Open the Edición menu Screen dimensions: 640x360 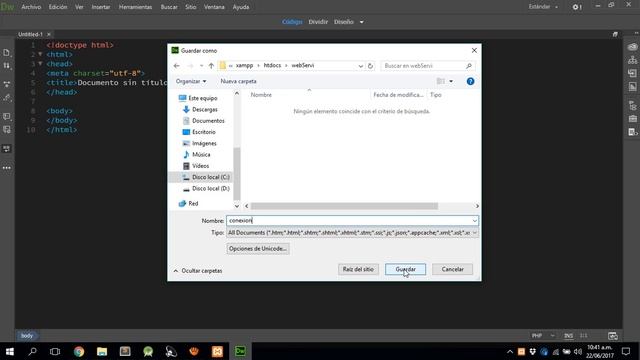coord(58,7)
